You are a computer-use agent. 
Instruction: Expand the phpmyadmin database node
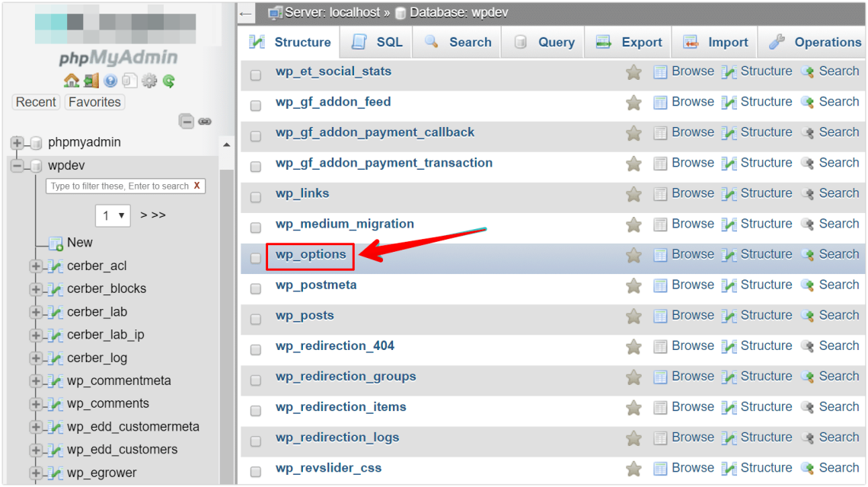[17, 142]
